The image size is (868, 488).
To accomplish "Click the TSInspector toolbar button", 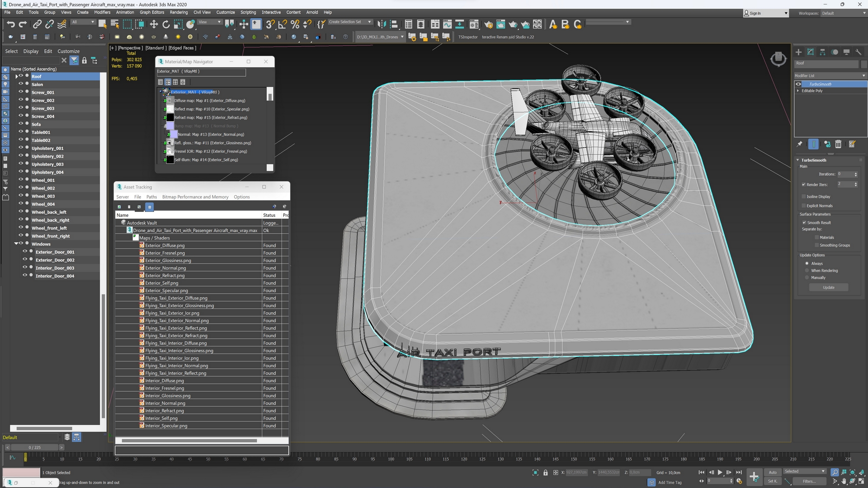I will 468,37.
